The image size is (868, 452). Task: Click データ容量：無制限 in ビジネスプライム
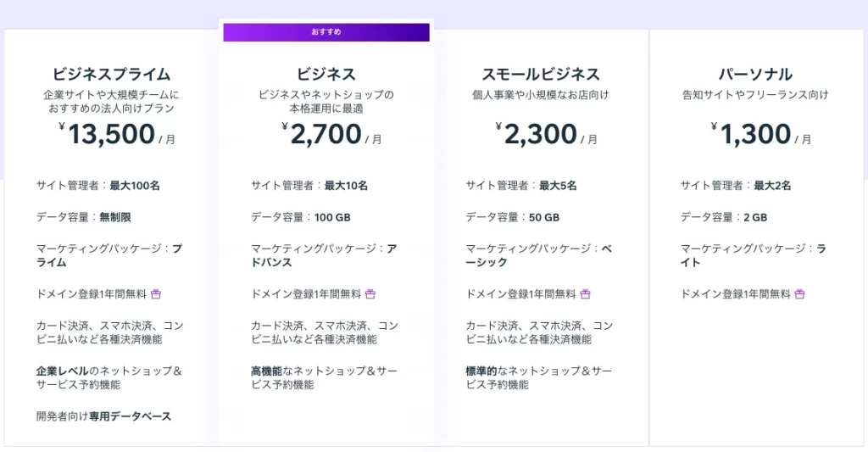coord(84,217)
